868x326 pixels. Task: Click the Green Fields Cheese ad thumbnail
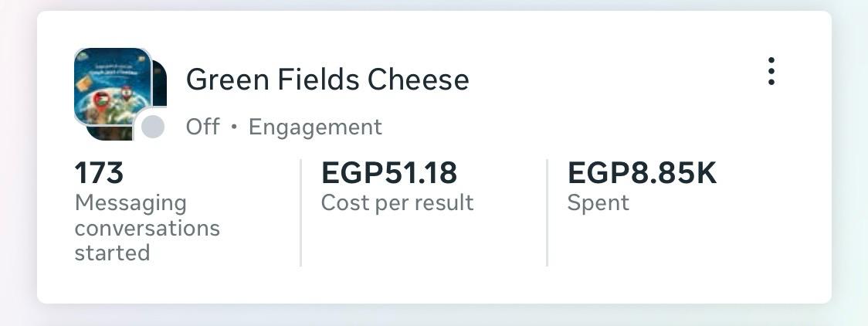pos(111,83)
